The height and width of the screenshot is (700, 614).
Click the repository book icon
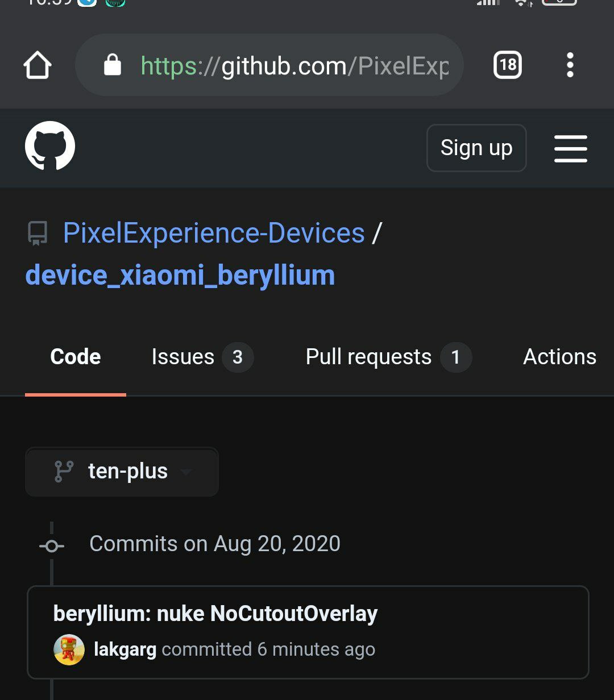coord(38,234)
